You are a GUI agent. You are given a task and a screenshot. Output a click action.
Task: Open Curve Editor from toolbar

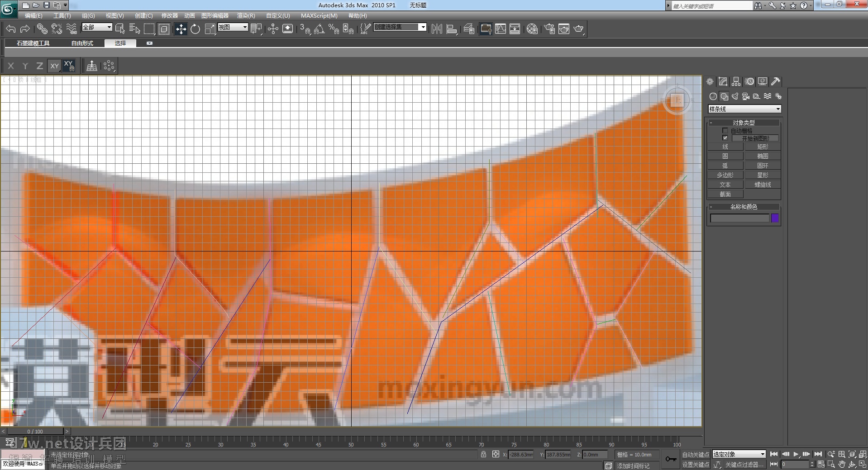[x=501, y=29]
